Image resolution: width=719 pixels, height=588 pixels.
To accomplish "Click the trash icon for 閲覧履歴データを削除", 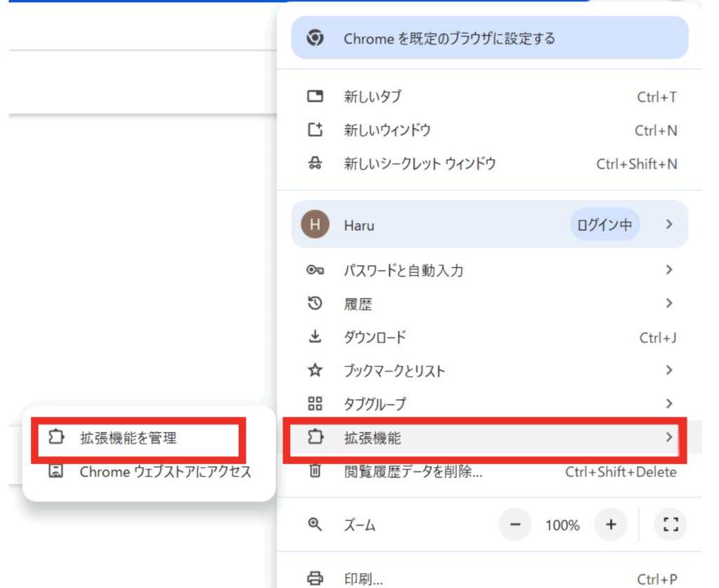I will (315, 471).
